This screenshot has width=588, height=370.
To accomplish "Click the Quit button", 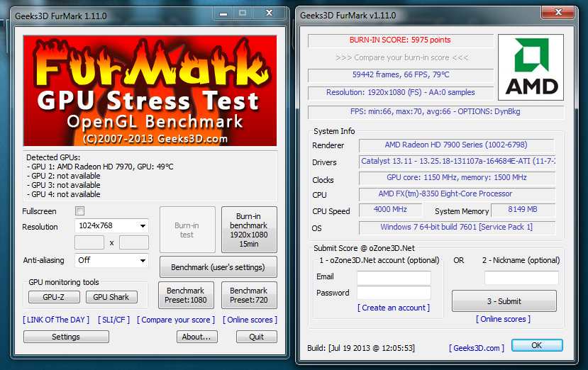I will [x=257, y=337].
